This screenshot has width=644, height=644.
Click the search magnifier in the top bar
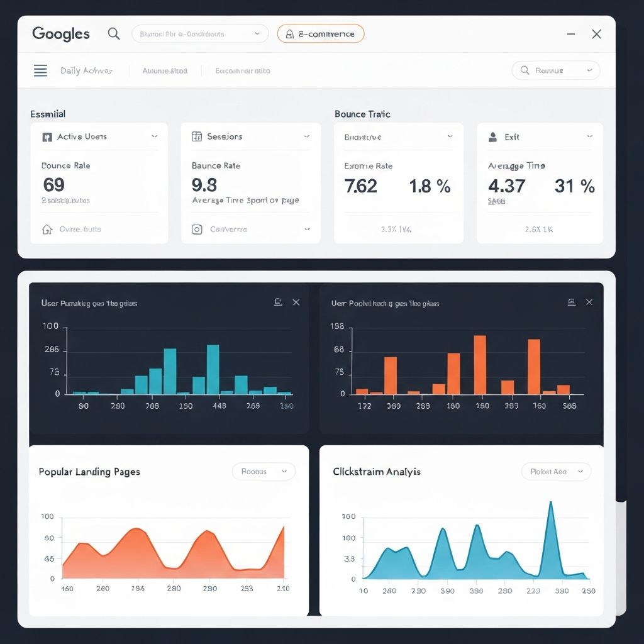click(114, 34)
